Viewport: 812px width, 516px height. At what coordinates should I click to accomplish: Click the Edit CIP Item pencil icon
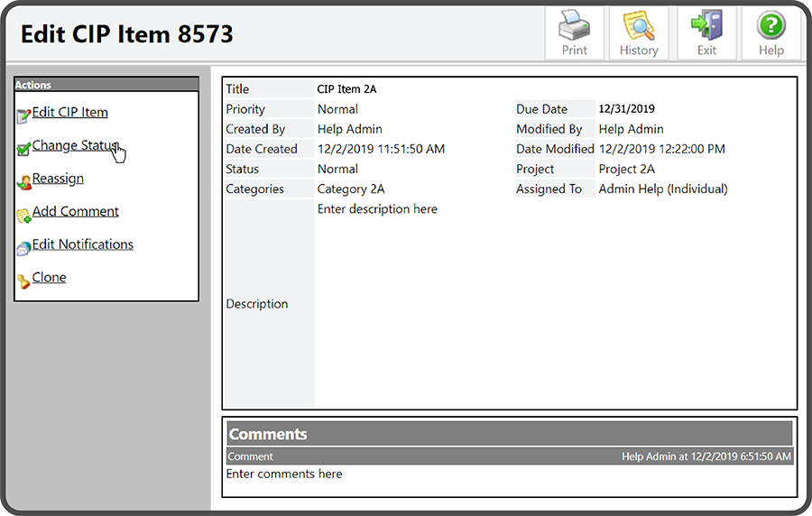point(23,115)
